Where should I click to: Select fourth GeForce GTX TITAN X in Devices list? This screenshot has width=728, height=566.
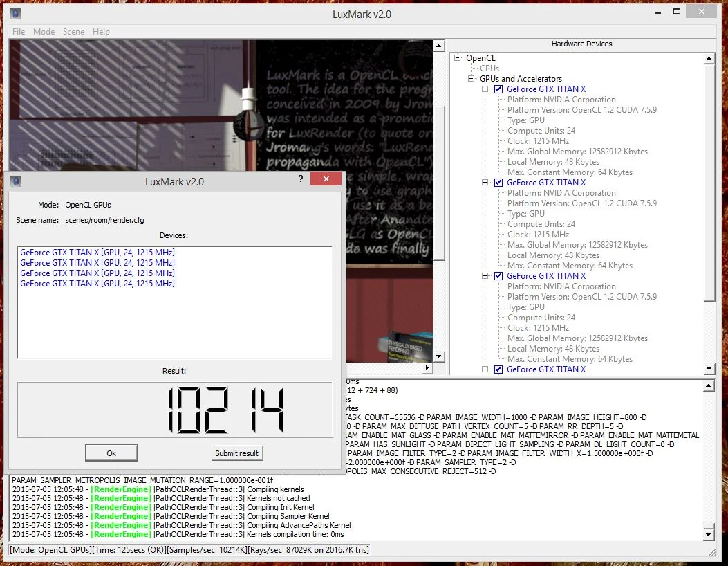[x=97, y=284]
